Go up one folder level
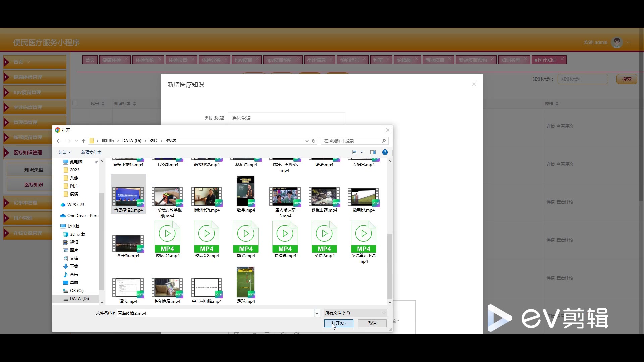Viewport: 644px width, 362px height. [x=84, y=141]
